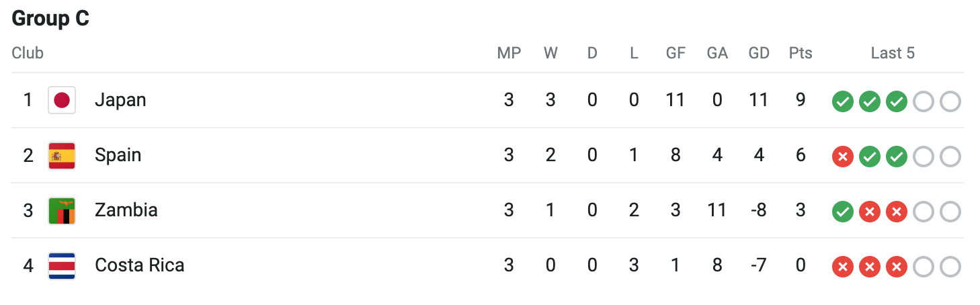Image resolution: width=980 pixels, height=305 pixels.
Task: Click the GD column header
Action: coord(758,54)
